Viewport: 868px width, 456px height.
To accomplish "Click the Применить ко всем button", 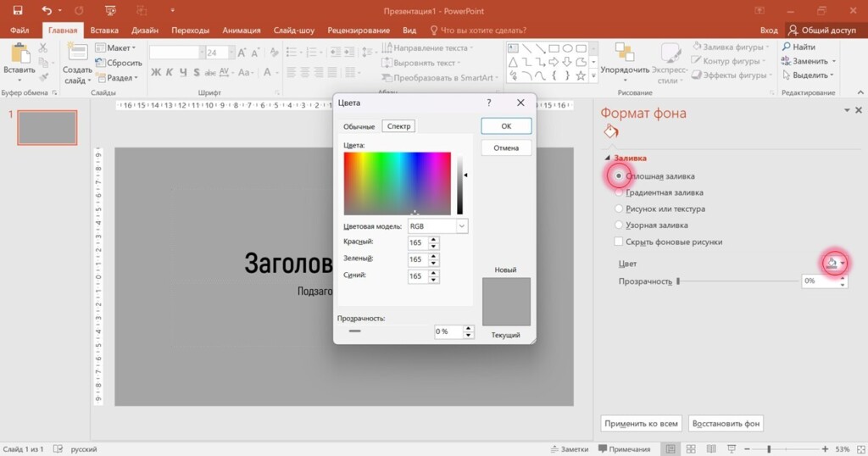I will coord(641,423).
